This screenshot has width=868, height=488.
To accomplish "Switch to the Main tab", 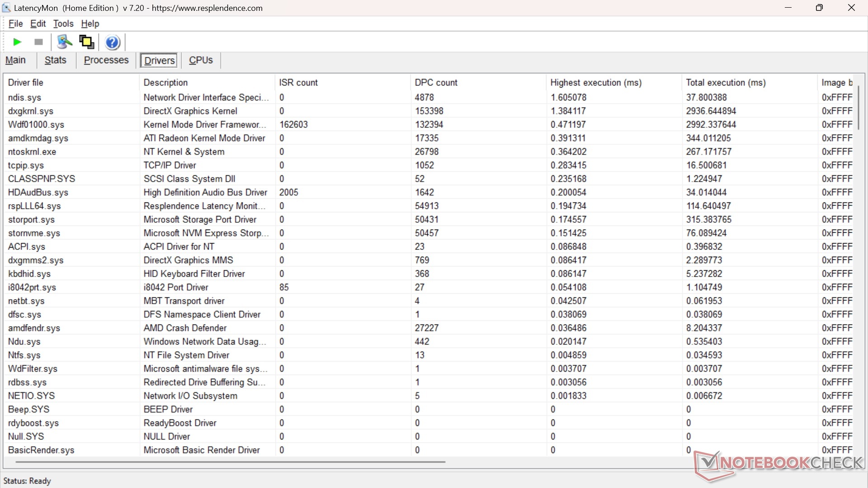I will 15,60.
